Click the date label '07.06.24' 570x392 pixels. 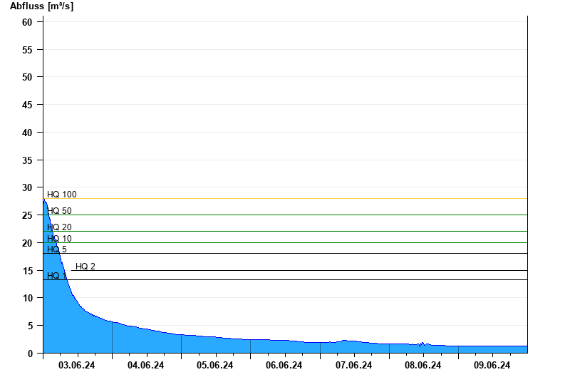353,365
